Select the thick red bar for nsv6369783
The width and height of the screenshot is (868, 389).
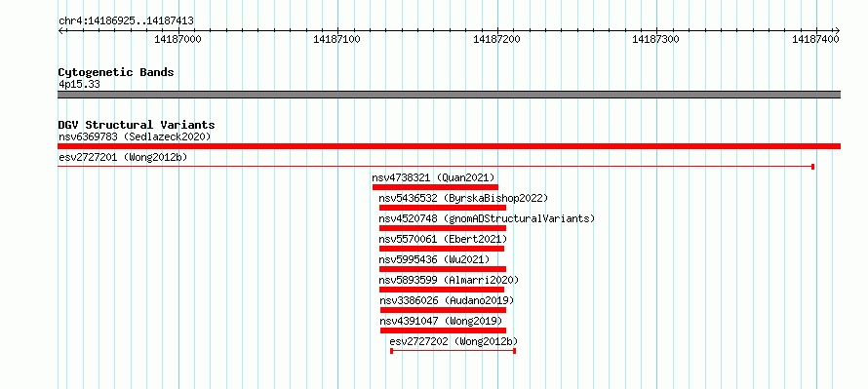pyautogui.click(x=449, y=146)
